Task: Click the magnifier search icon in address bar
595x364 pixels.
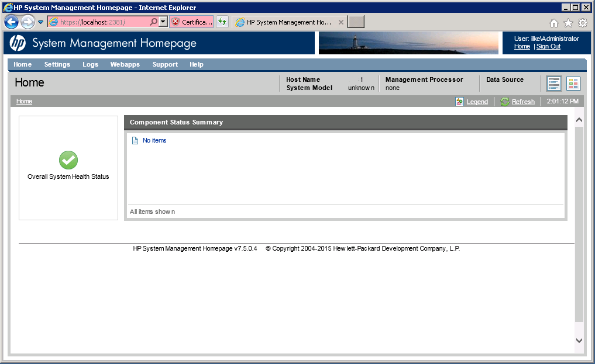Action: [154, 22]
